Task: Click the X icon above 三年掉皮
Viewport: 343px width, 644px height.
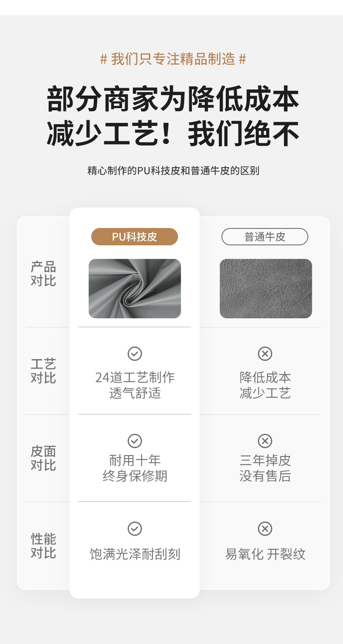Action: coord(265,441)
